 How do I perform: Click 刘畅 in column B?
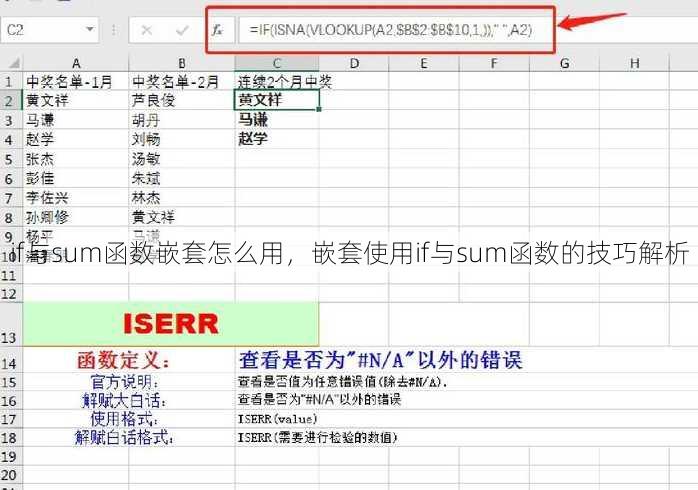[182, 139]
